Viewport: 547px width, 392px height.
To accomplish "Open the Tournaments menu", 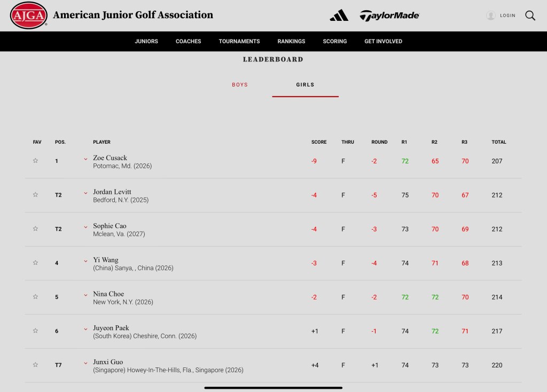I will coord(239,41).
